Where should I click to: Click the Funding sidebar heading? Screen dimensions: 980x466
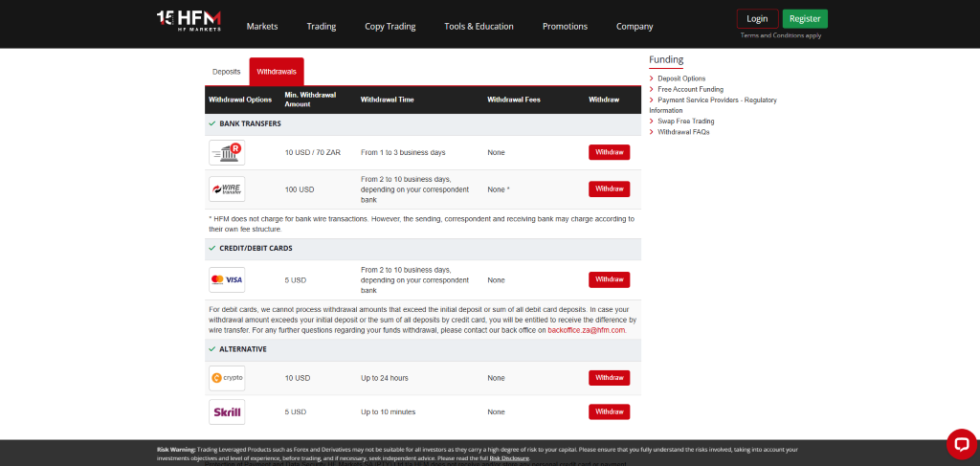pyautogui.click(x=666, y=60)
